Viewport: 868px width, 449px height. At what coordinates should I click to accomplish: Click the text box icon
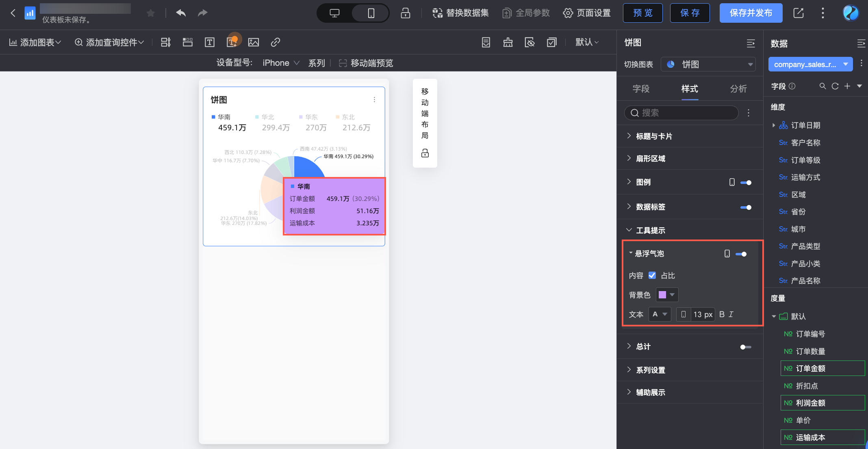point(210,42)
